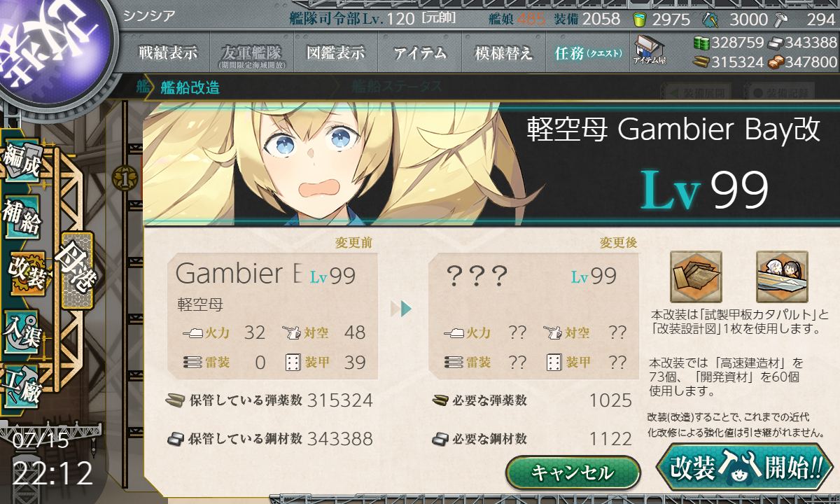Screen dimensions: 840x504
Task: Open the 入渠 docking repair icon
Action: (x=22, y=329)
